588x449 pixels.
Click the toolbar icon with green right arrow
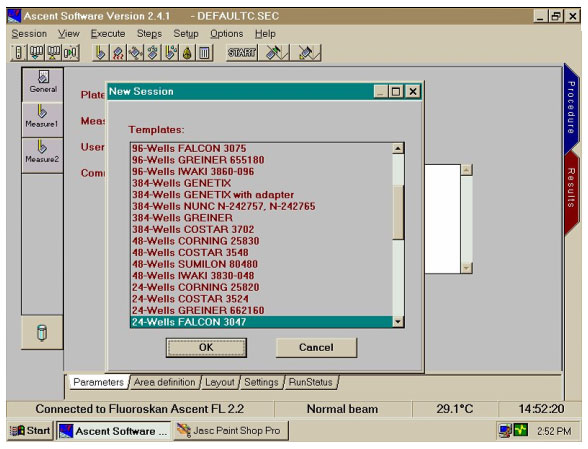(70, 53)
